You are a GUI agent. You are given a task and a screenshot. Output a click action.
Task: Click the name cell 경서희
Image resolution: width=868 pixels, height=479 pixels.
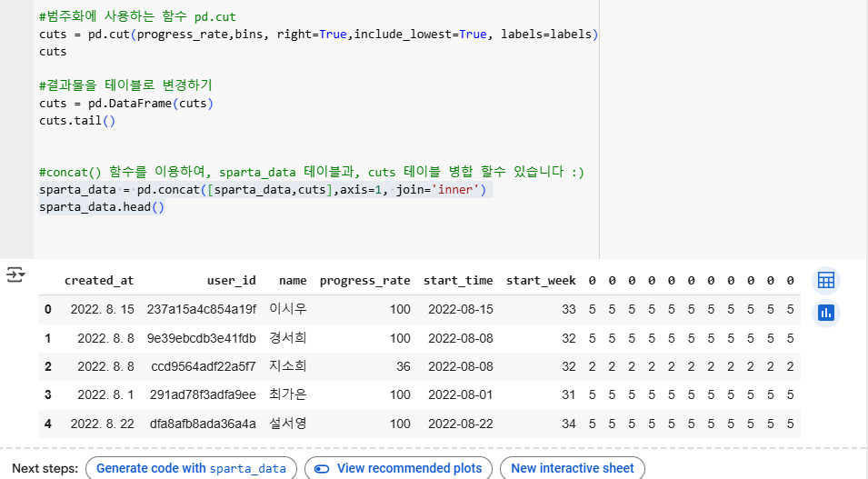tap(288, 338)
